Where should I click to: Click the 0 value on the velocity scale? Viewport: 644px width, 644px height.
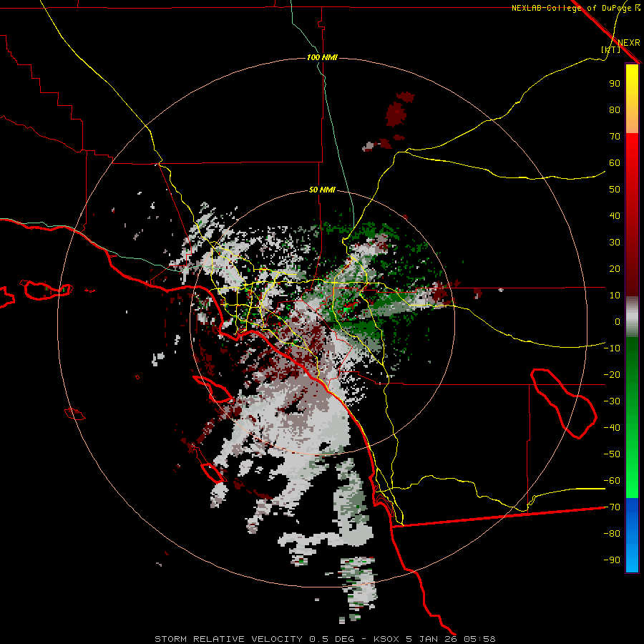coord(618,322)
